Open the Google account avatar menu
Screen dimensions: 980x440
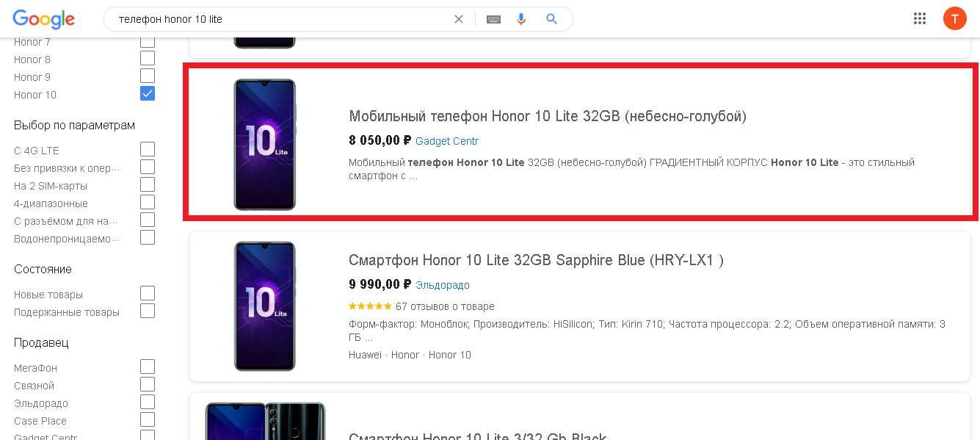point(955,19)
